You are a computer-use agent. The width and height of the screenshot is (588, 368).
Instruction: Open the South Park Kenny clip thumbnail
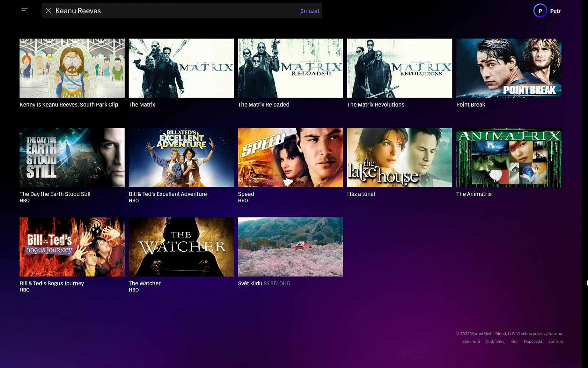(72, 68)
